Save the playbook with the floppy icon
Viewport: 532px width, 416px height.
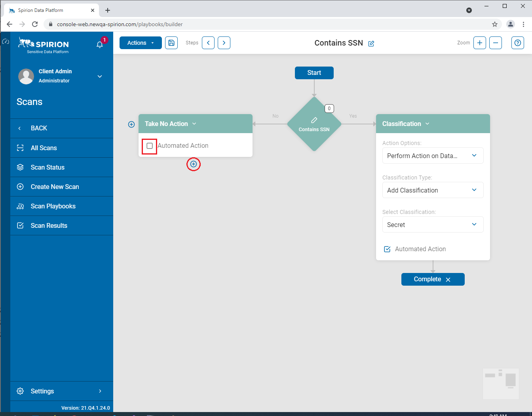point(171,43)
